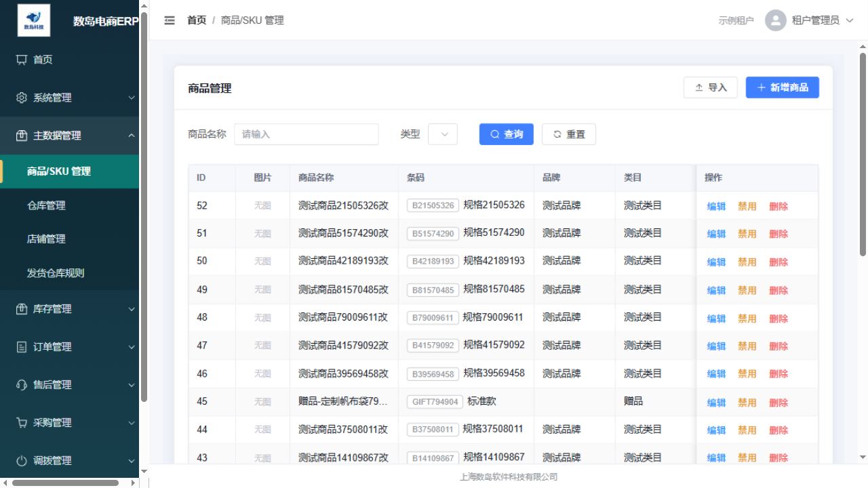Expand the 系统管理 menu chevron

click(x=132, y=98)
